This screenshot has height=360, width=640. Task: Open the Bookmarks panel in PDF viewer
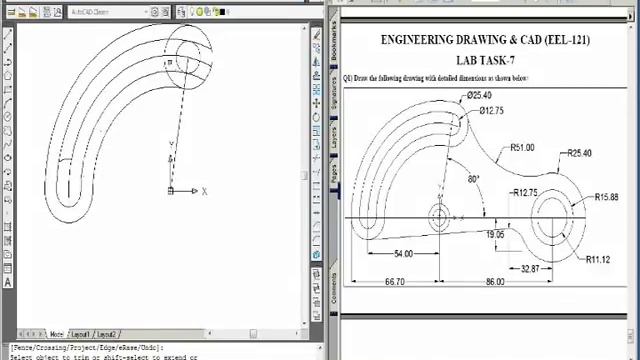coord(334,41)
